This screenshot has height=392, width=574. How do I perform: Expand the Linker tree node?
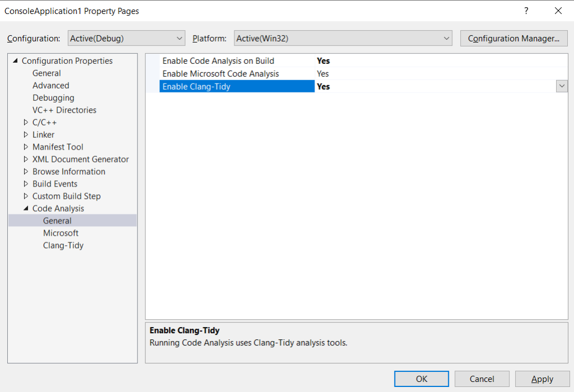(x=26, y=135)
